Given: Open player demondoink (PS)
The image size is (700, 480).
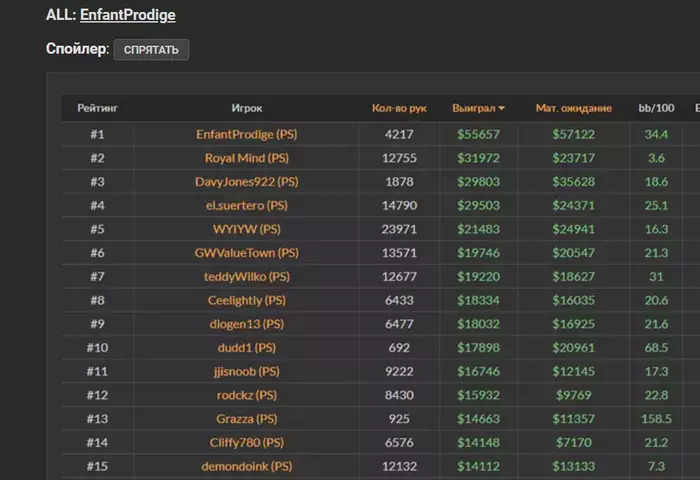Looking at the screenshot, I should coord(247,466).
